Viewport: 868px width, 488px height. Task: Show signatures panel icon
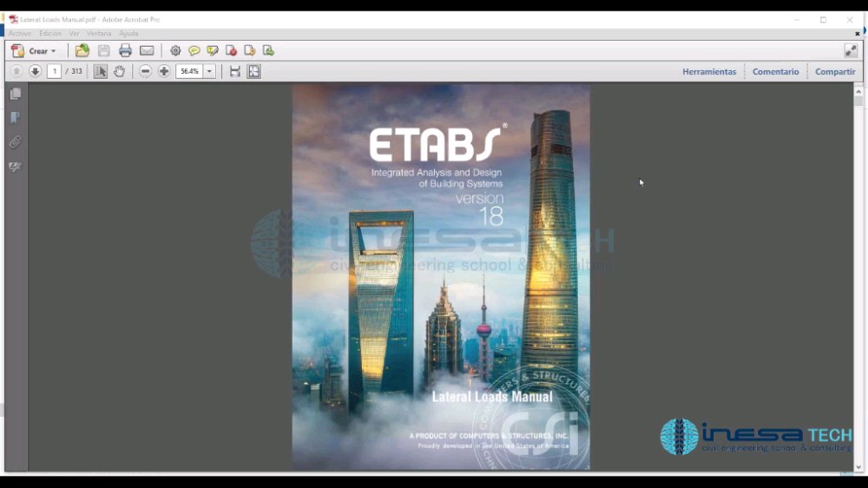coord(16,166)
